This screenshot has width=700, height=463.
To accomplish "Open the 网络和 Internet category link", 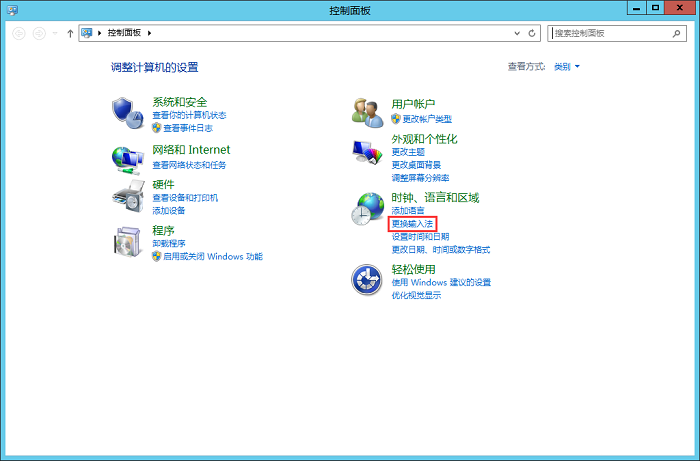I will tap(191, 150).
